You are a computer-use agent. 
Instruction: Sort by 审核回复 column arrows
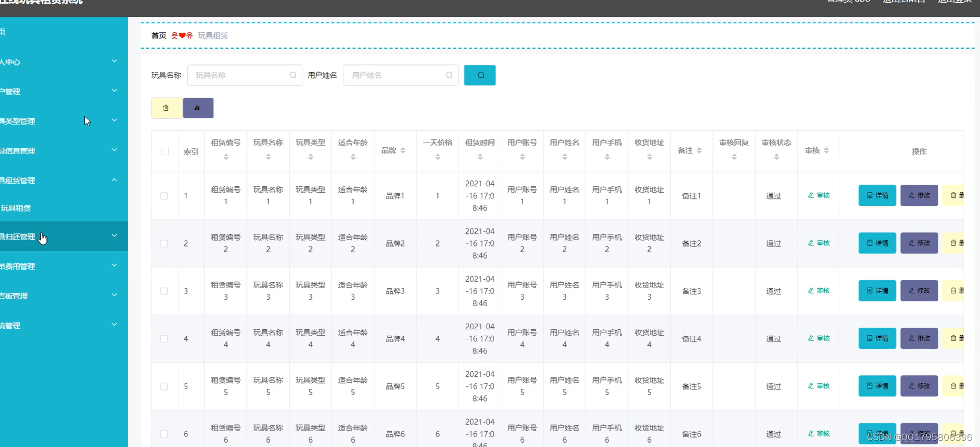pos(734,157)
